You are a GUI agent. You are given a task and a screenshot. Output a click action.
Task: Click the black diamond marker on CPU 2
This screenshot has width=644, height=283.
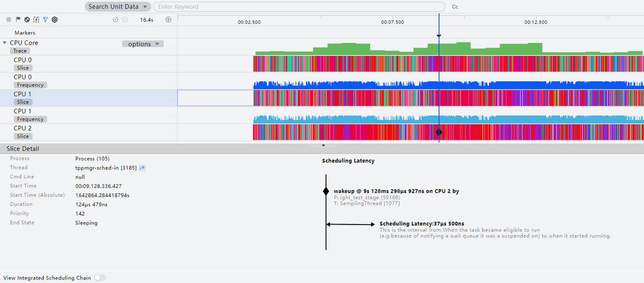[438, 132]
